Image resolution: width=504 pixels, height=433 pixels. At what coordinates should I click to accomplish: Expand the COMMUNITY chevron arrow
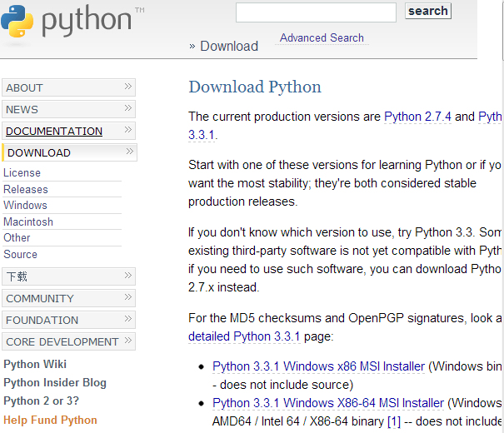pos(128,296)
